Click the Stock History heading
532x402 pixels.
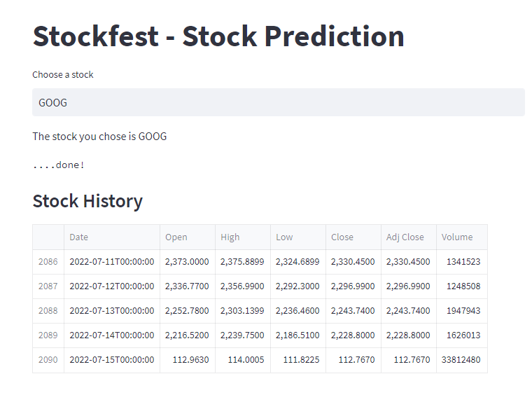click(87, 201)
